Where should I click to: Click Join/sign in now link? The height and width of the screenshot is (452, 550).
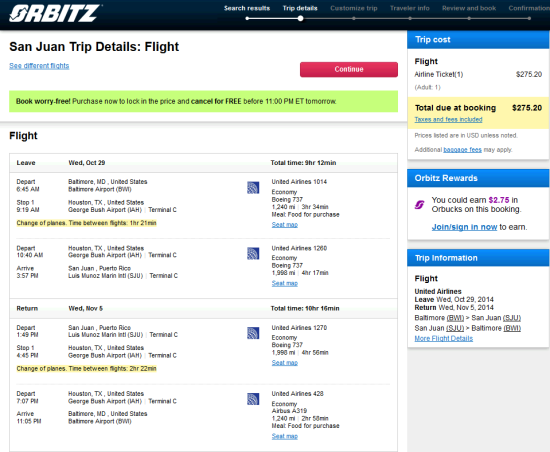pyautogui.click(x=464, y=227)
